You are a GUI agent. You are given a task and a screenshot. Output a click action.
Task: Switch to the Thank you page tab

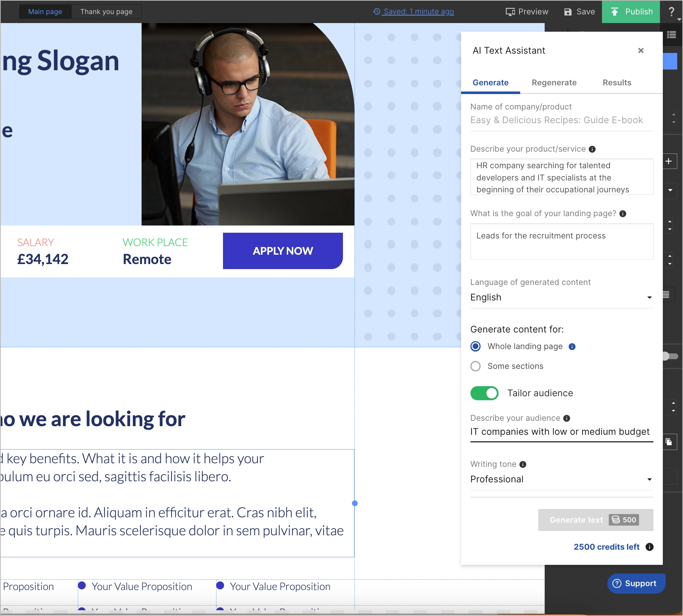point(106,11)
